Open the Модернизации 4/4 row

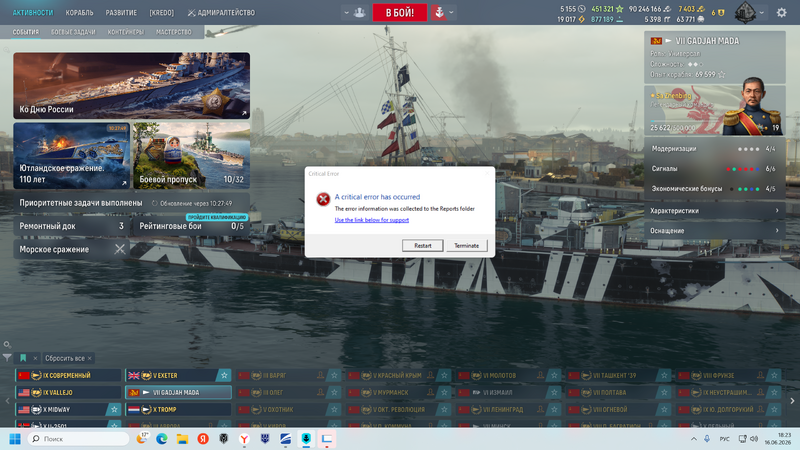pos(714,148)
